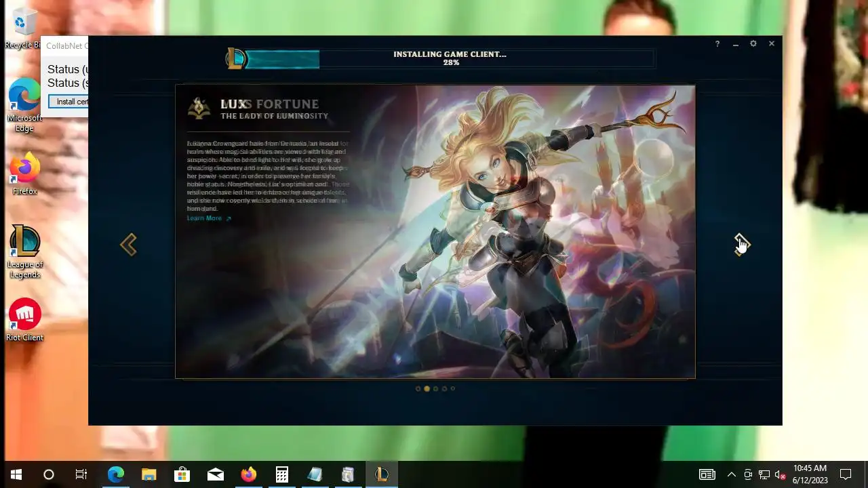Click the Lux biography paragraph text
Image resolution: width=868 pixels, height=488 pixels.
click(268, 176)
